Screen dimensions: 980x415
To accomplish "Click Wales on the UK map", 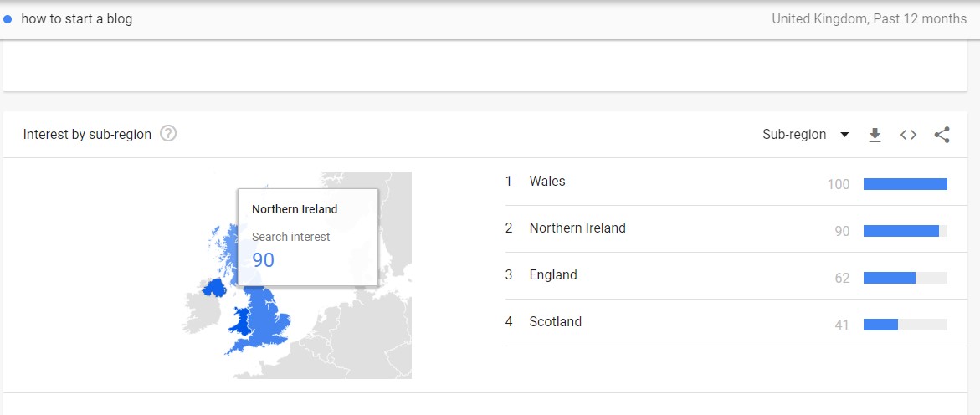I will tap(244, 320).
